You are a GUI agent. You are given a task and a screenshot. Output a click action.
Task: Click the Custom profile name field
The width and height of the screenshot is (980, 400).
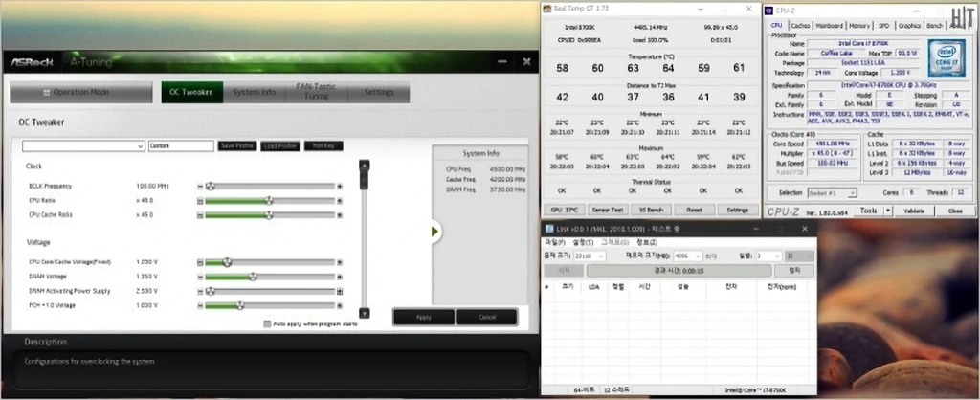(181, 145)
